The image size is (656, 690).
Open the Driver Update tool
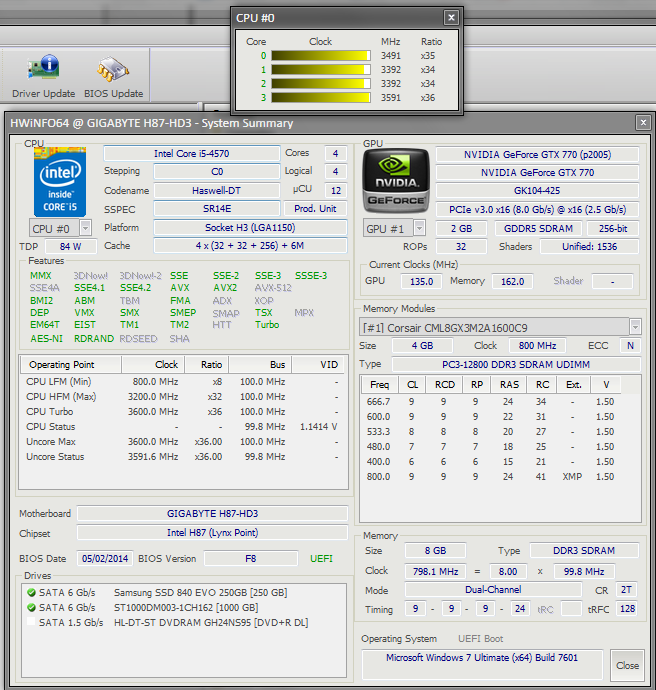(44, 75)
